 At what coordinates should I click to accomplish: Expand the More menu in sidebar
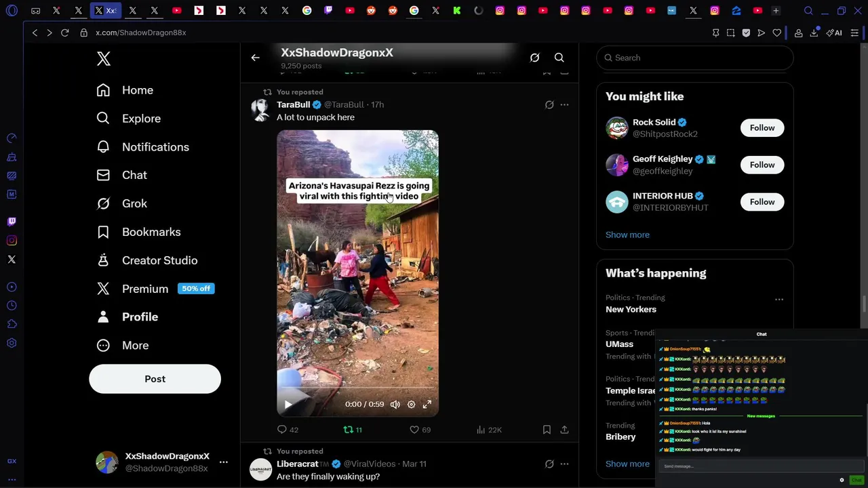(x=123, y=346)
